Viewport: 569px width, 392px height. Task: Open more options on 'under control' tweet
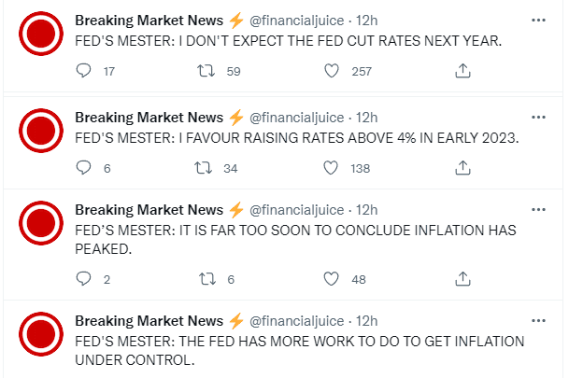[538, 320]
